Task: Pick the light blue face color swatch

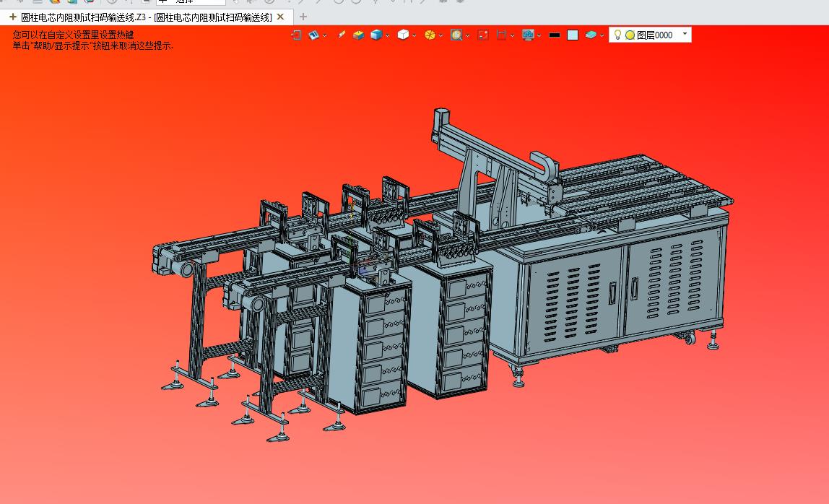Action: [x=573, y=35]
